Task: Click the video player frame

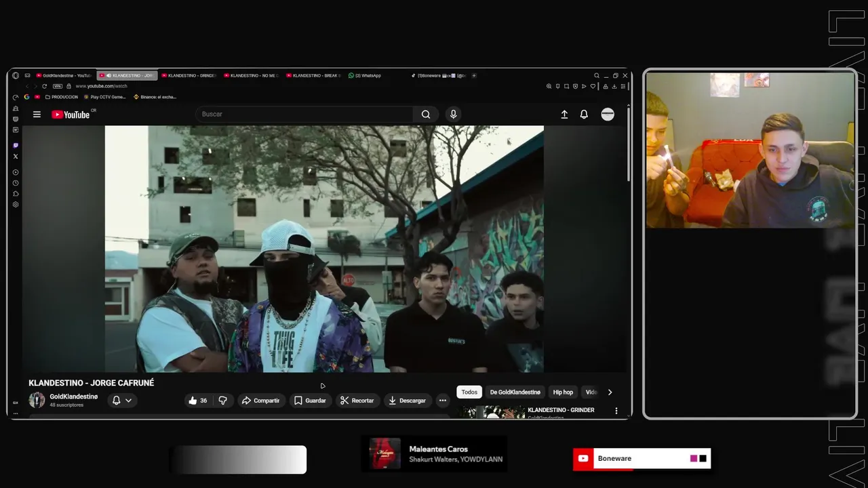Action: click(324, 249)
